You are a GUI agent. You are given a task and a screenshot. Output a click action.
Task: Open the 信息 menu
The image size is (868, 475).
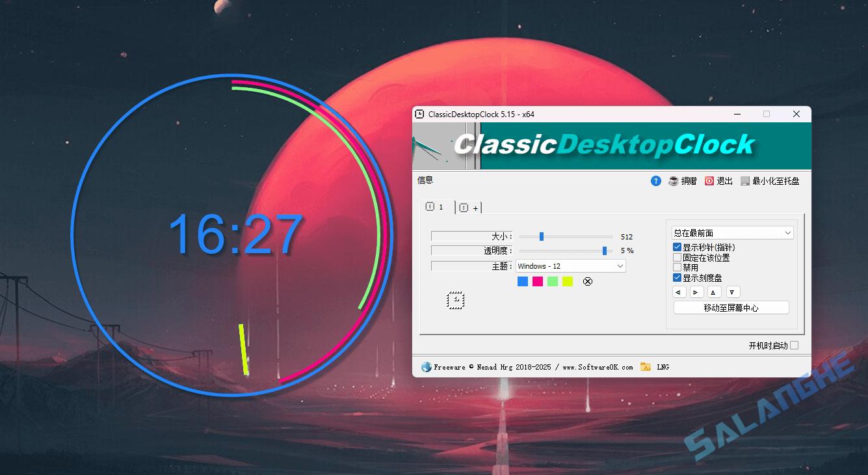(x=425, y=180)
